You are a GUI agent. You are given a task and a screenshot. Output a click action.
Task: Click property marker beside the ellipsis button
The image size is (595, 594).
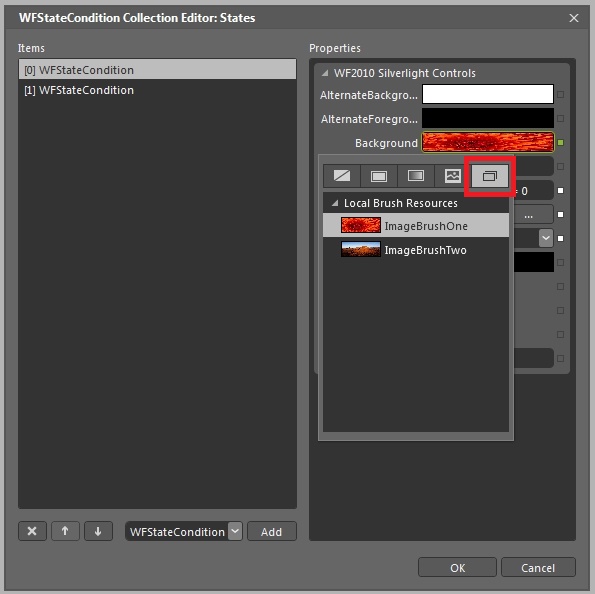[560, 214]
